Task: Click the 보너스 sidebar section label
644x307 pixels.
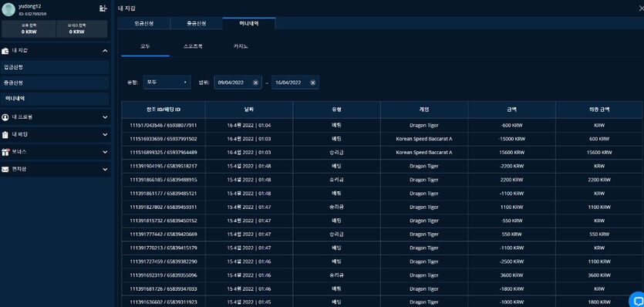Action: point(19,152)
